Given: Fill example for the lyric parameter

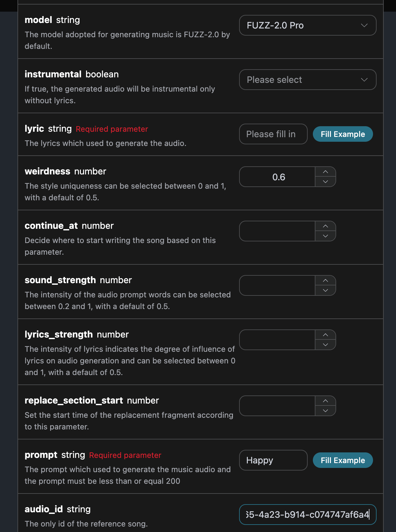Looking at the screenshot, I should (x=343, y=134).
